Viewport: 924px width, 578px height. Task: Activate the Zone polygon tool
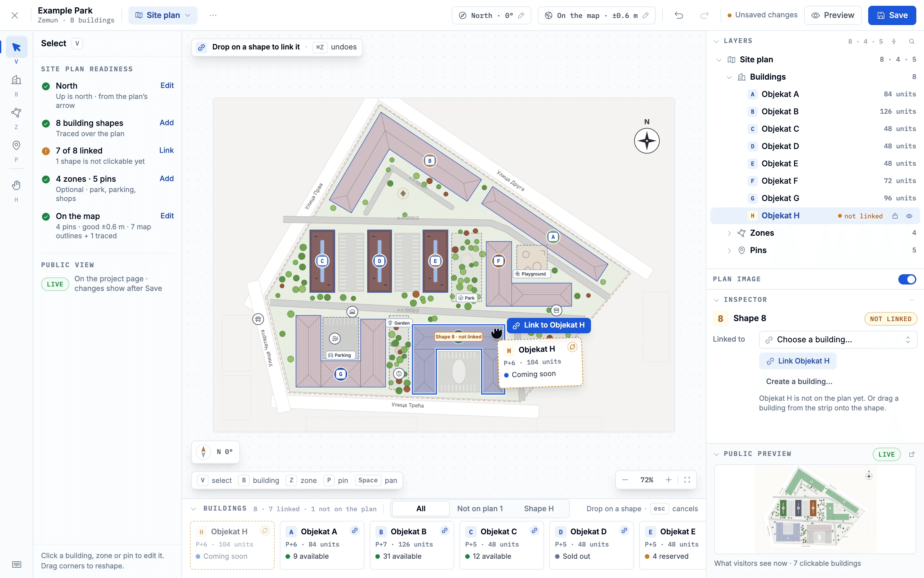16,113
